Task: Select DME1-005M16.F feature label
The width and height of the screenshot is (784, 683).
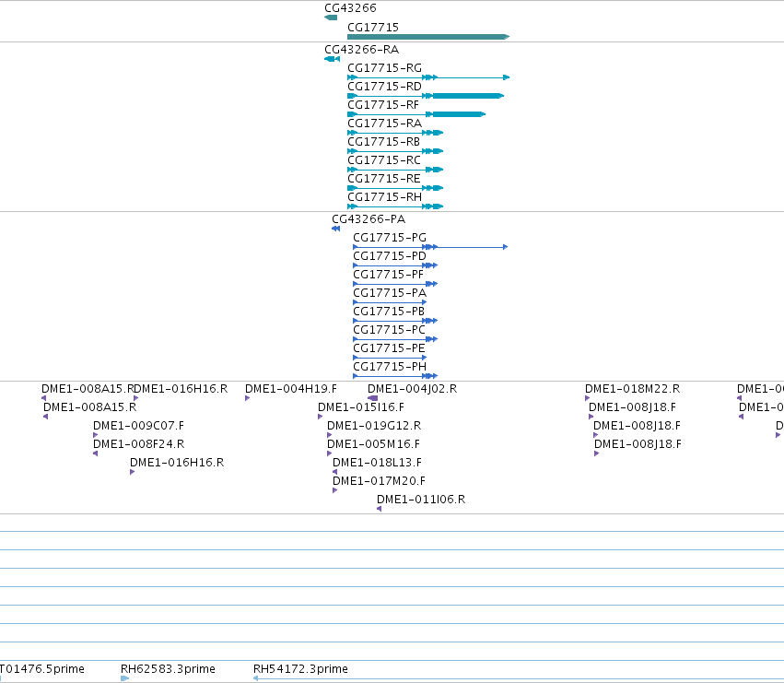Action: [x=373, y=444]
